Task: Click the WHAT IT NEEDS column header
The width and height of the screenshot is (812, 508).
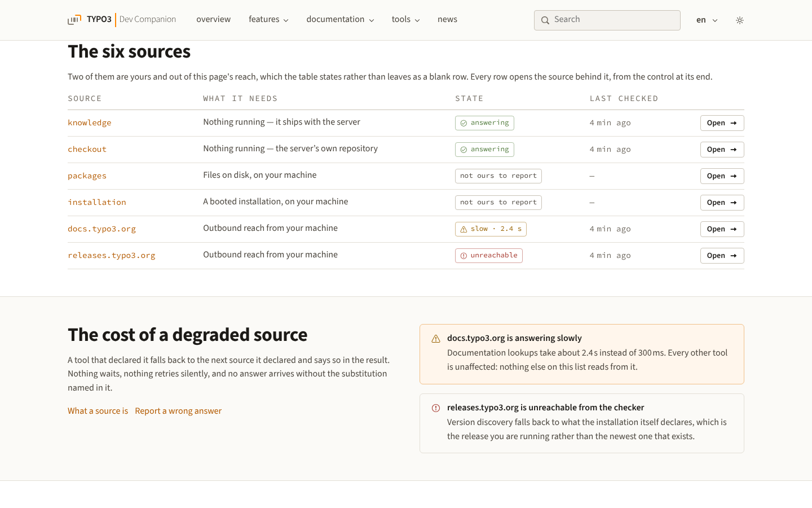Action: point(240,99)
